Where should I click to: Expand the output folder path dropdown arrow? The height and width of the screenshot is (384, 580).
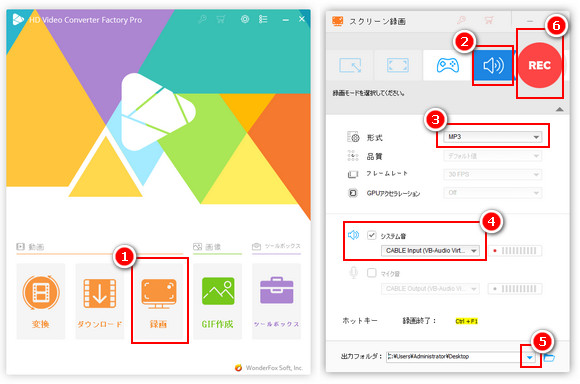[530, 357]
